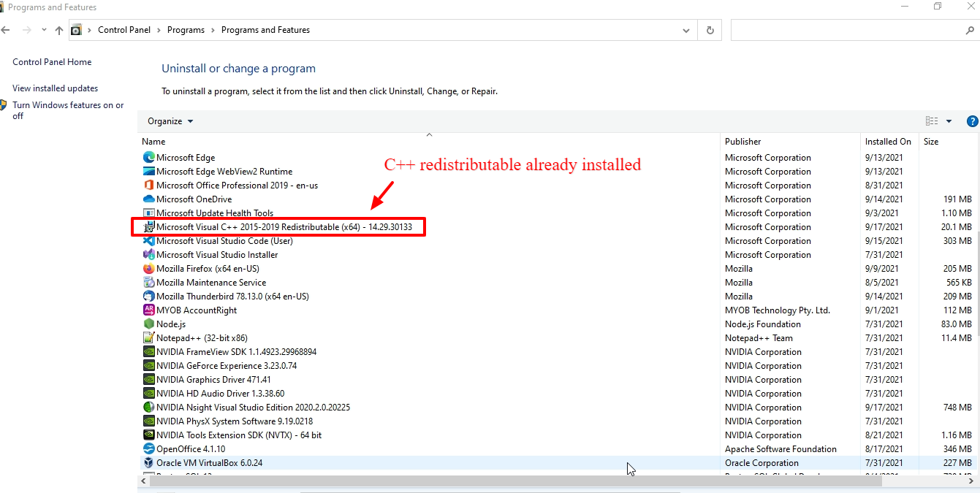
Task: Click the Microsoft Office Professional 2019 icon
Action: (149, 185)
